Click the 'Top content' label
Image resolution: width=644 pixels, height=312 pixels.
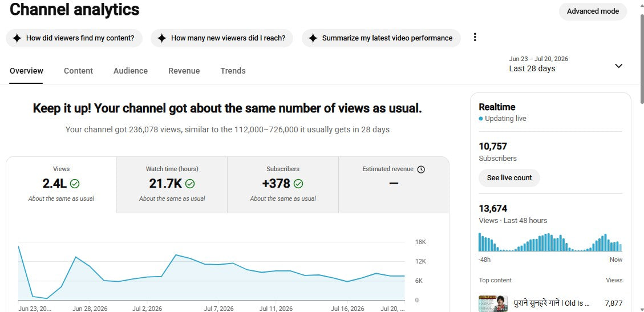pyautogui.click(x=495, y=280)
